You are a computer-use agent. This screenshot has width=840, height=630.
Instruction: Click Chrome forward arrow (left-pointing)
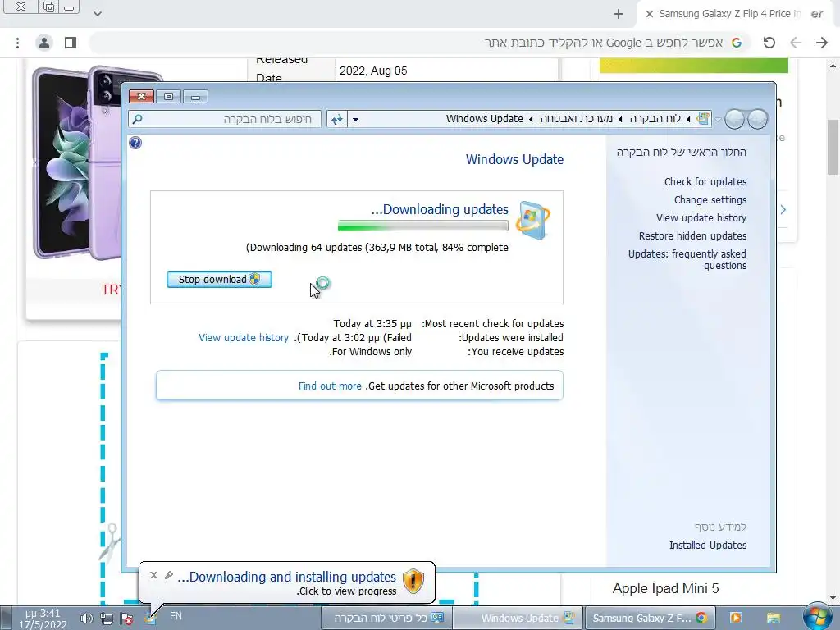point(796,43)
